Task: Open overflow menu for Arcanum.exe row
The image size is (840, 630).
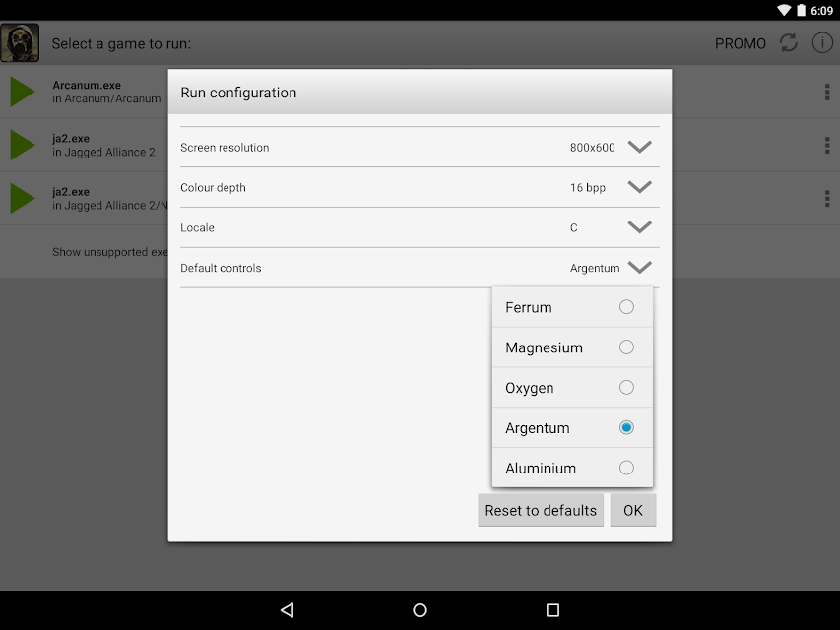Action: pyautogui.click(x=827, y=92)
